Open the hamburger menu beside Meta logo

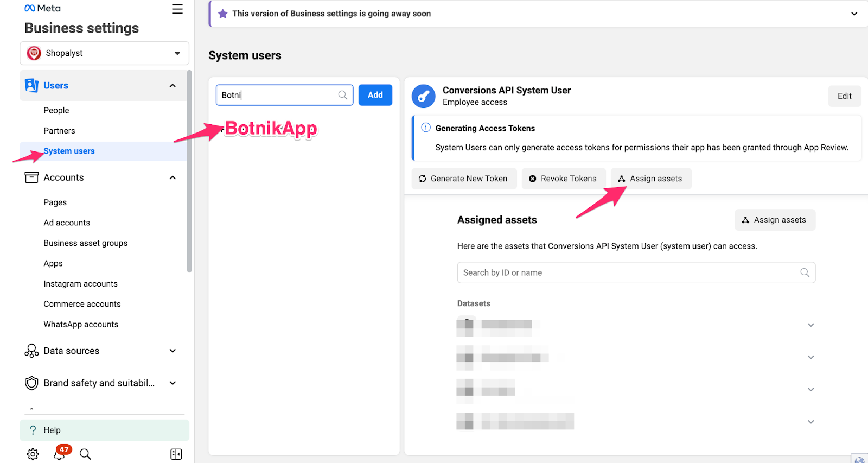click(x=177, y=9)
